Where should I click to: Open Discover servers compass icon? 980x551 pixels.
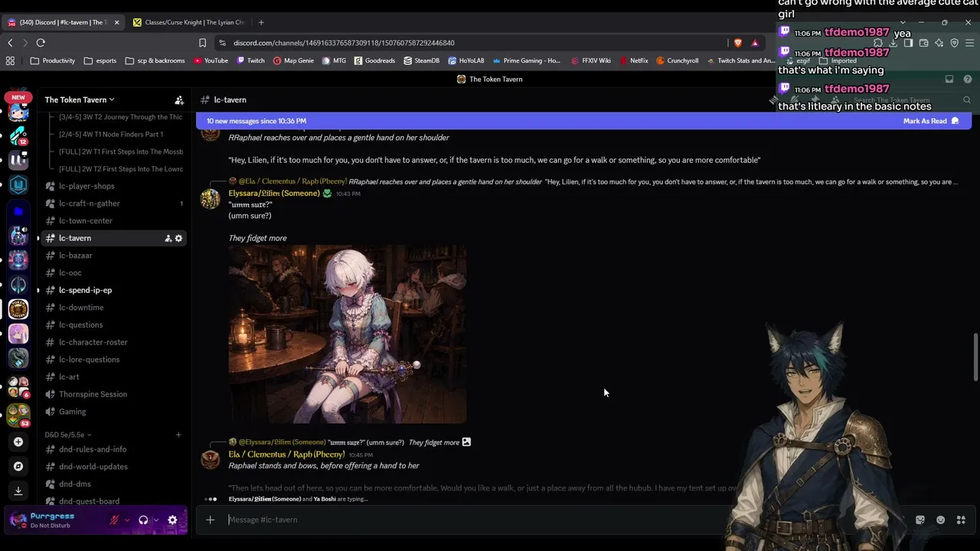coord(18,466)
